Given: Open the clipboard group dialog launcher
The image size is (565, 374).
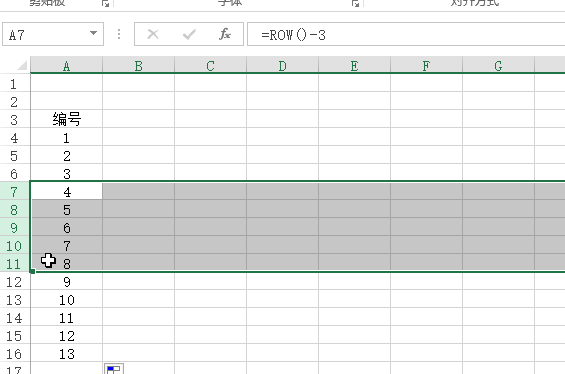Looking at the screenshot, I should pyautogui.click(x=105, y=4).
